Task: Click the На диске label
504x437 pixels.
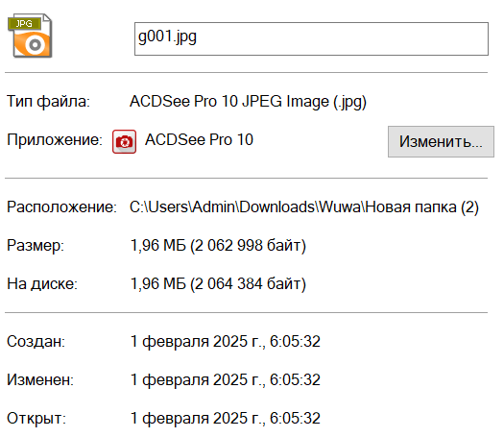Action: (42, 284)
